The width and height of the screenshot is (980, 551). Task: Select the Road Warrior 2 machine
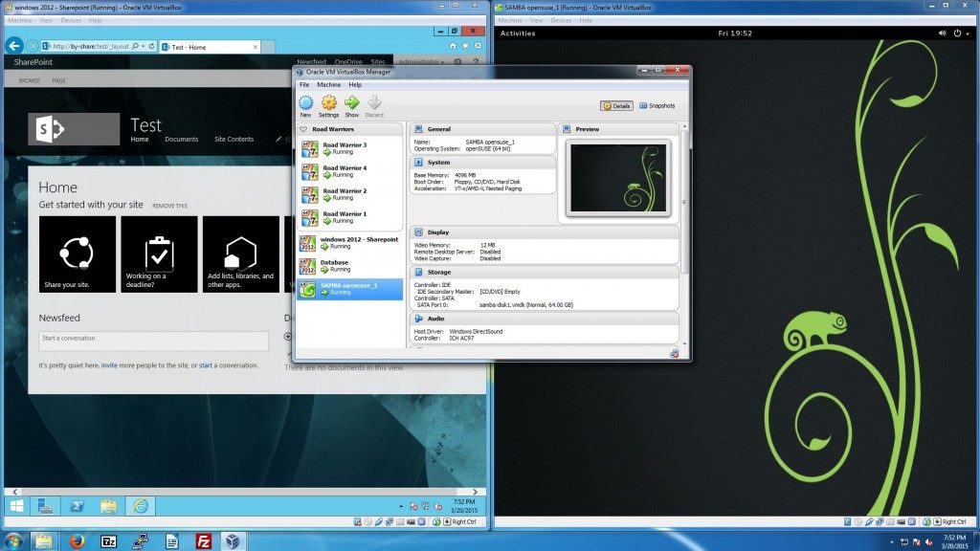[x=350, y=194]
